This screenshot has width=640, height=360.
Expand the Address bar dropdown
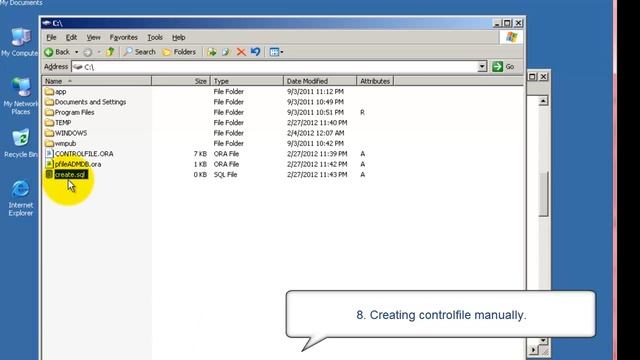tap(482, 67)
